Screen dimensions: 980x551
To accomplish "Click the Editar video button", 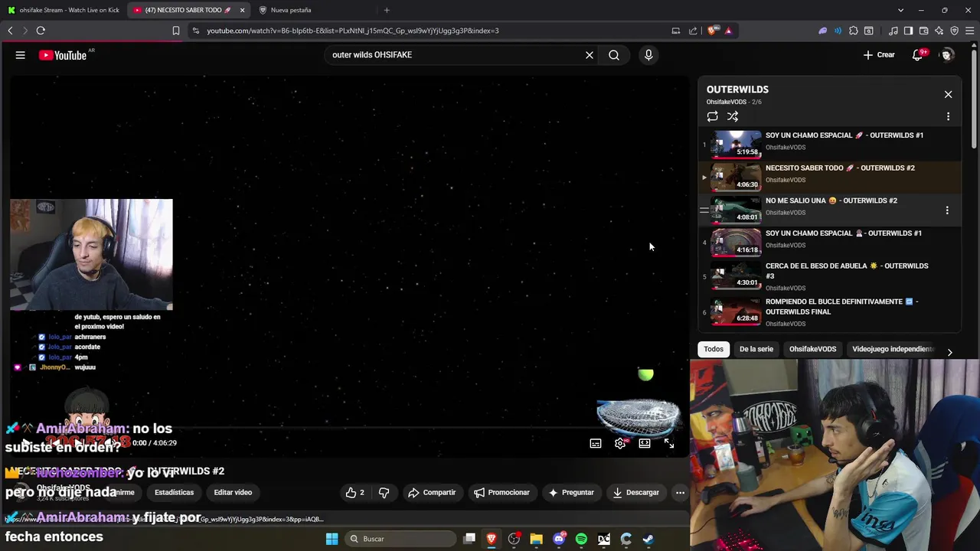I will [x=233, y=493].
